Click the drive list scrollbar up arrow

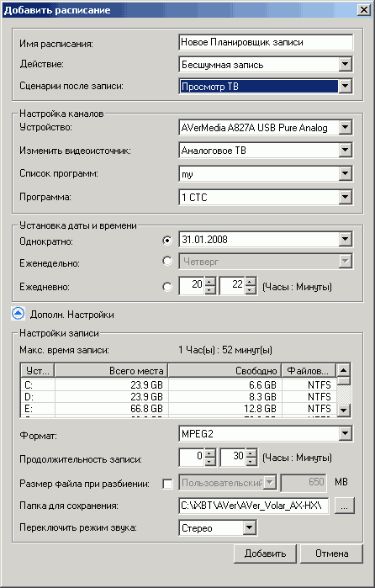pyautogui.click(x=344, y=370)
